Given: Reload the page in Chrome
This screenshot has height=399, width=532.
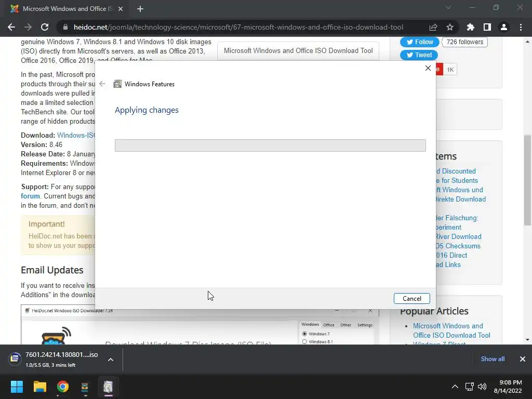Looking at the screenshot, I should pyautogui.click(x=45, y=27).
